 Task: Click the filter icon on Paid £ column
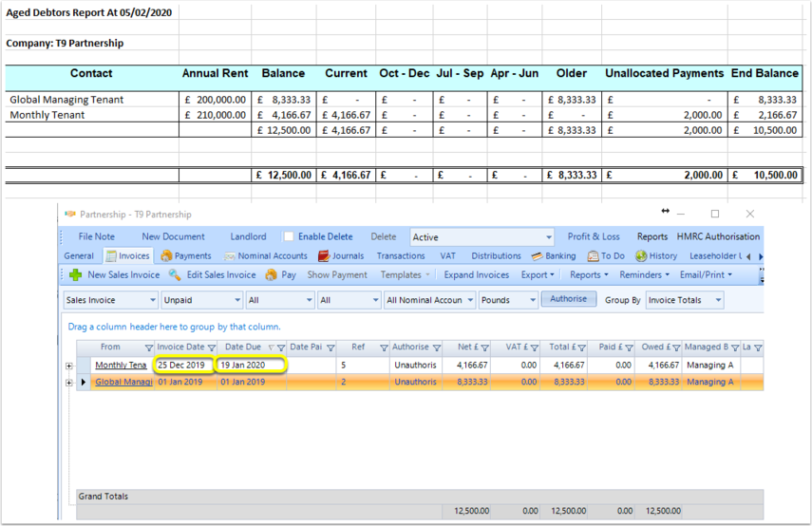coord(629,348)
